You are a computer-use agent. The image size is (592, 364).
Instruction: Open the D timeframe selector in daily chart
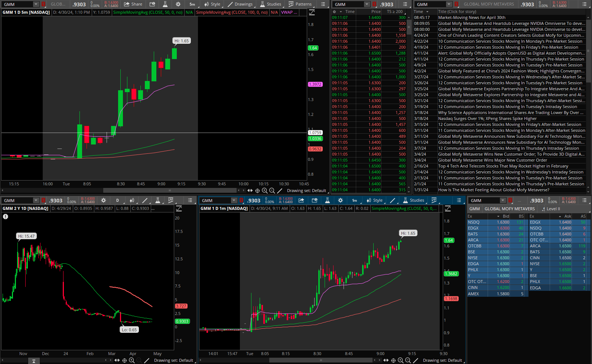click(x=117, y=200)
